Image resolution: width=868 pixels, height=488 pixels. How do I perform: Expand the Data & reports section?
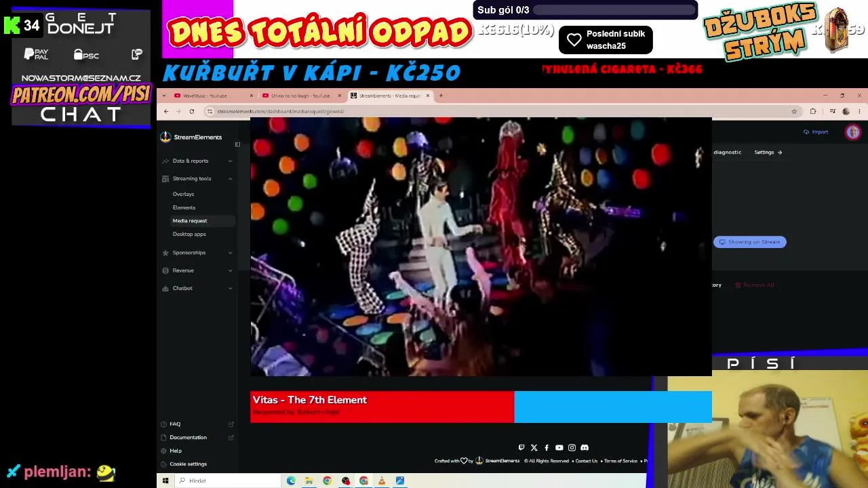pyautogui.click(x=230, y=161)
